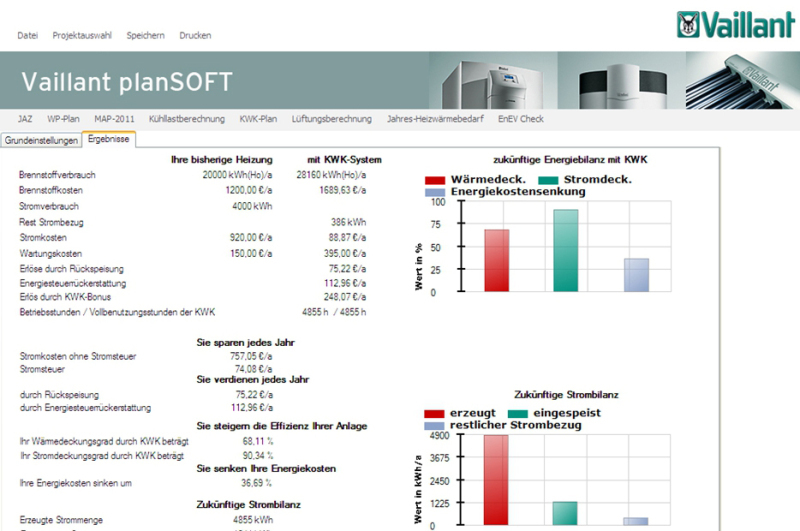Image resolution: width=800 pixels, height=531 pixels.
Task: Click the Stromsteuer value 74,08 €/a
Action: pos(254,369)
